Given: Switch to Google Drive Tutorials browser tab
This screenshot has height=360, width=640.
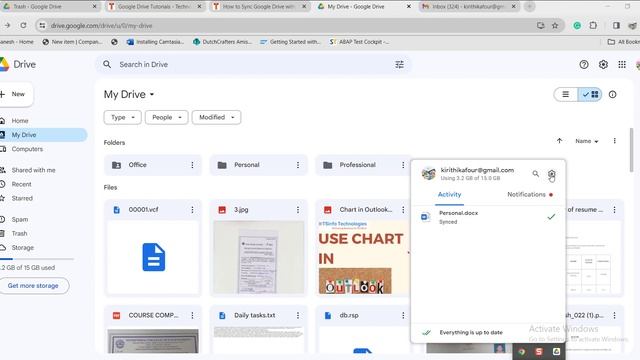Looking at the screenshot, I should point(155,7).
